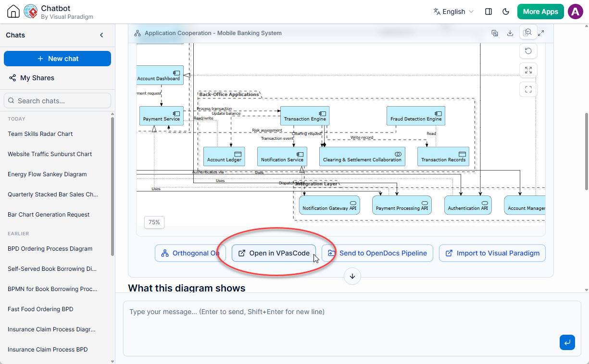
Task: Send the message with the blue enter button
Action: click(x=567, y=342)
